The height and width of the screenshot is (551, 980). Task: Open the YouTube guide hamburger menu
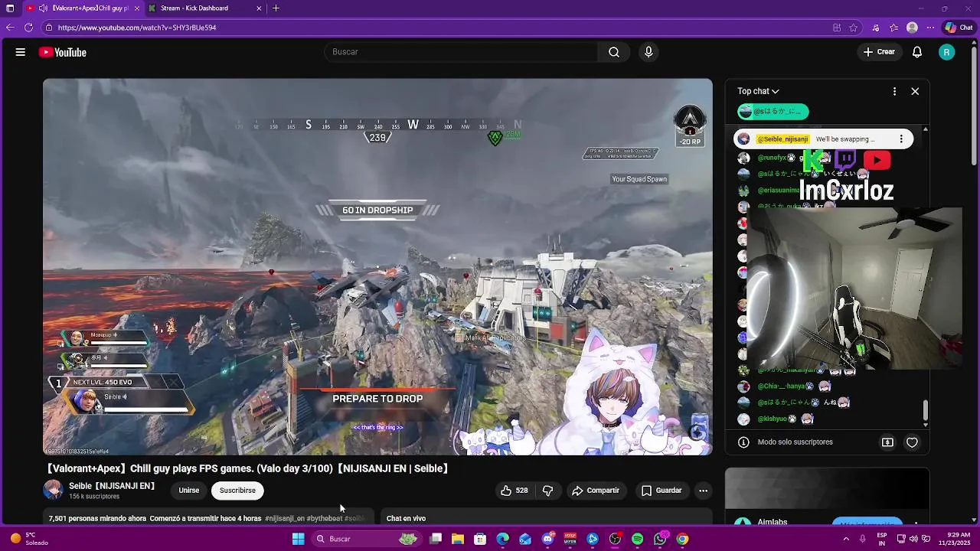click(x=21, y=52)
